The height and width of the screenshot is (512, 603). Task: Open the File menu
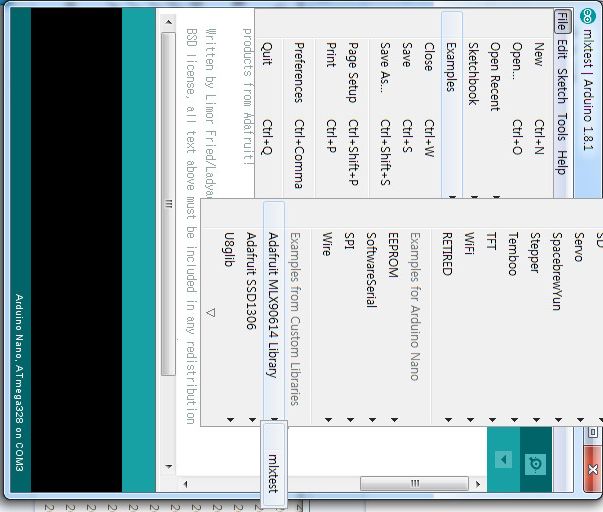point(562,22)
